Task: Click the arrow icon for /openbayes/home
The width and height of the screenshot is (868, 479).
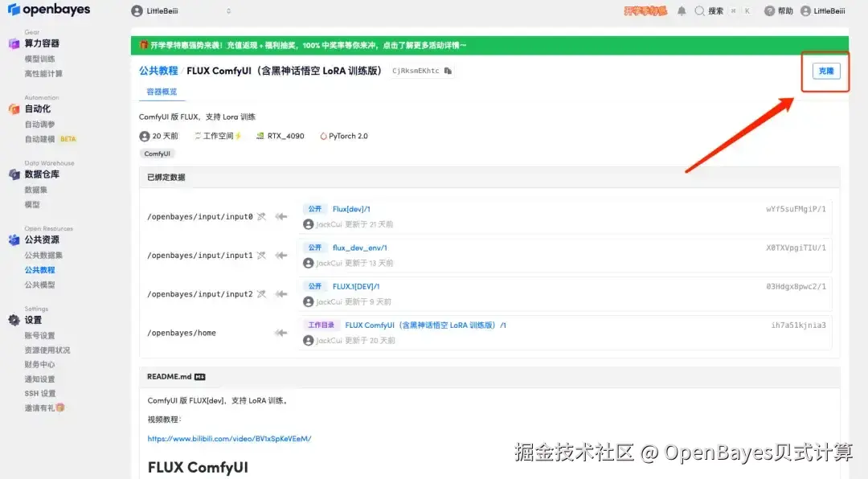Action: [x=281, y=333]
